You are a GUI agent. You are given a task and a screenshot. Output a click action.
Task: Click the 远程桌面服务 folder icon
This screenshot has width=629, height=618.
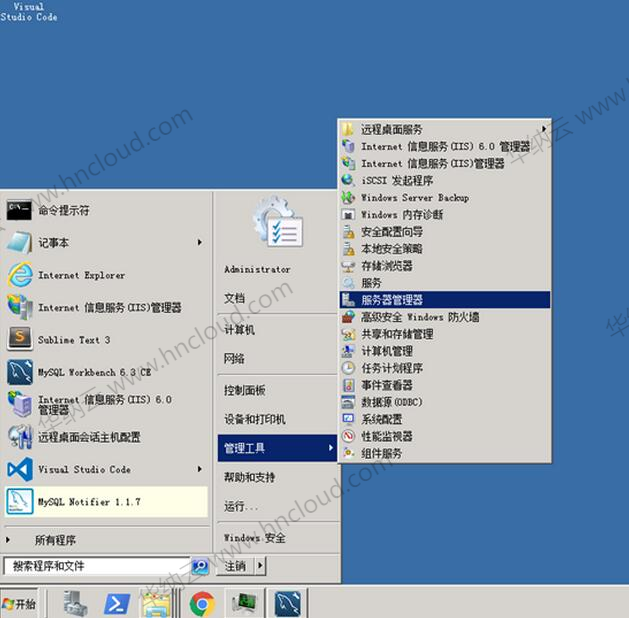point(348,129)
